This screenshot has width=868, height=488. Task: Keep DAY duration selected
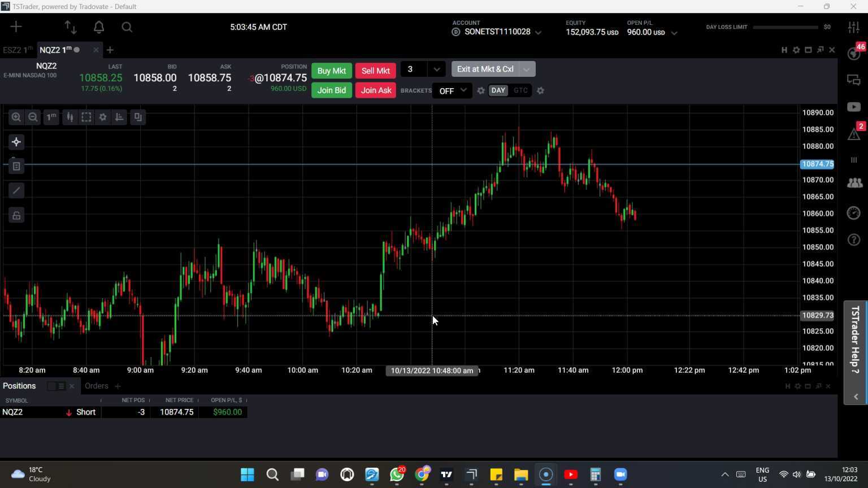pyautogui.click(x=497, y=90)
